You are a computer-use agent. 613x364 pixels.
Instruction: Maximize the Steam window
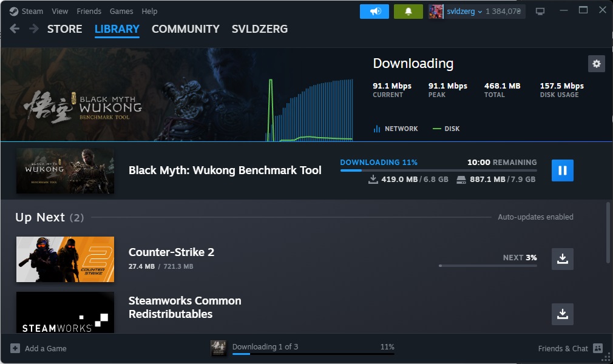click(583, 10)
